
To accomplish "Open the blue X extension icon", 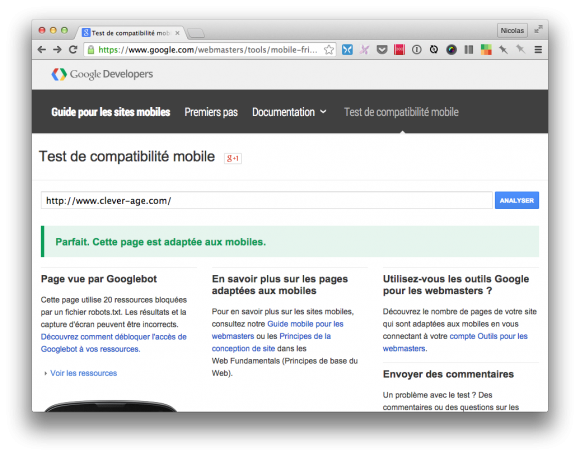I will [x=347, y=50].
